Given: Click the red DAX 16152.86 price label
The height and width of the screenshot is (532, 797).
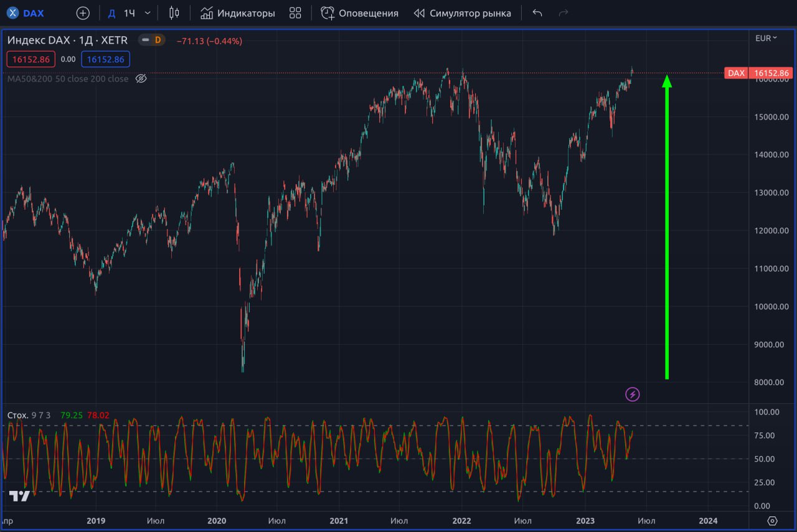Looking at the screenshot, I should pos(758,73).
